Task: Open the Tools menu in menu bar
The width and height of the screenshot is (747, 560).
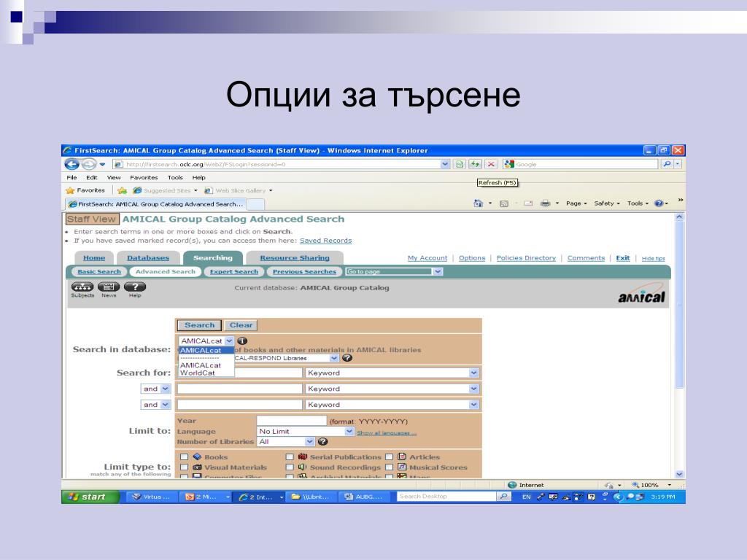Action: [175, 178]
